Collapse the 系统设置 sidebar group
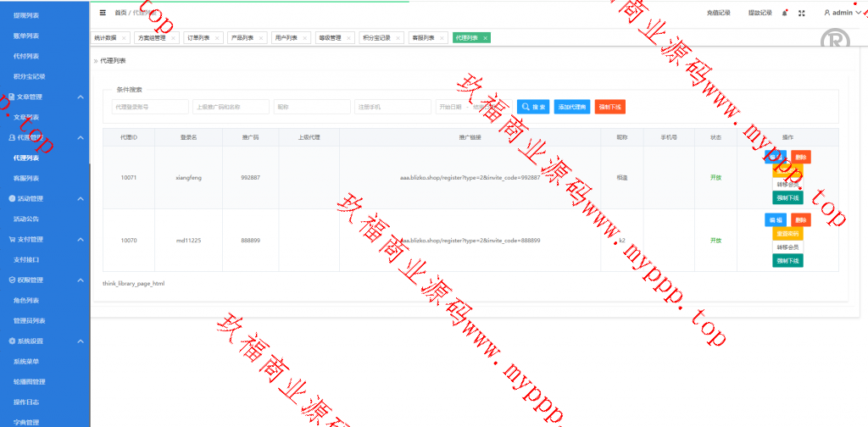The image size is (868, 427). [x=80, y=341]
